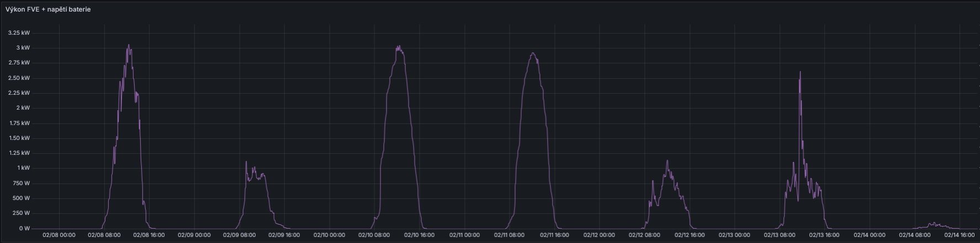This screenshot has height=243, width=980.
Task: Select the '02/12 00:00' time label
Action: point(600,235)
